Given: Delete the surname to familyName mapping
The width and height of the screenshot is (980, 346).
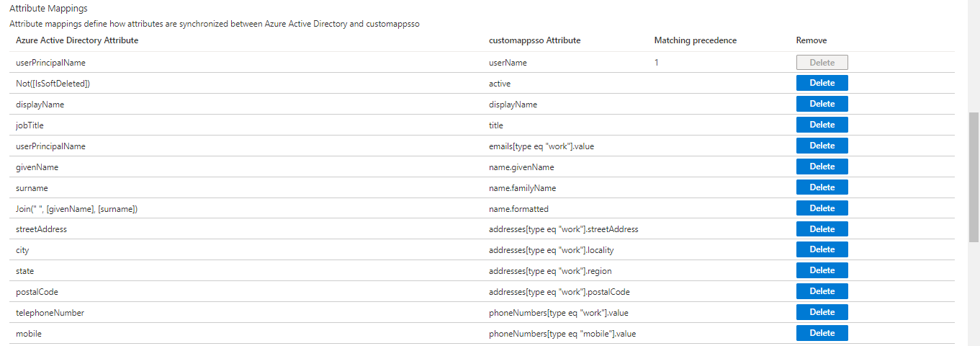Looking at the screenshot, I should point(822,187).
